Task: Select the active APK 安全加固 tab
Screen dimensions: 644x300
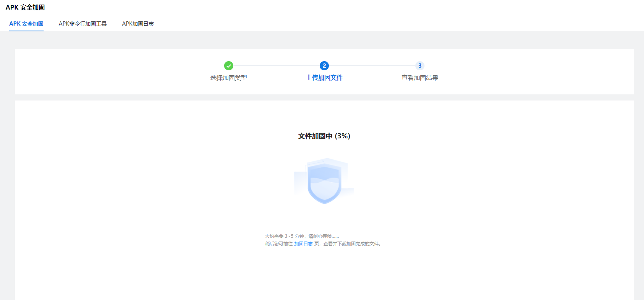Action: pos(26,24)
